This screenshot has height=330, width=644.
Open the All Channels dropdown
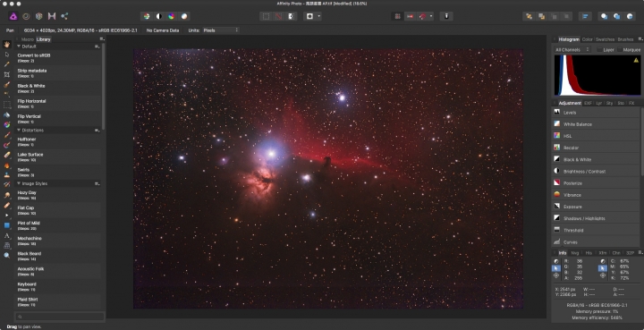pos(572,50)
